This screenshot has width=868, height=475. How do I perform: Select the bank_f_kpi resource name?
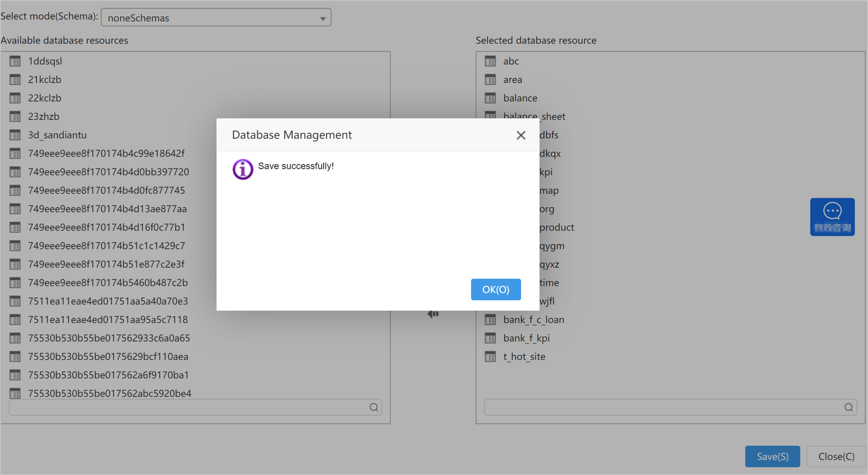click(526, 338)
